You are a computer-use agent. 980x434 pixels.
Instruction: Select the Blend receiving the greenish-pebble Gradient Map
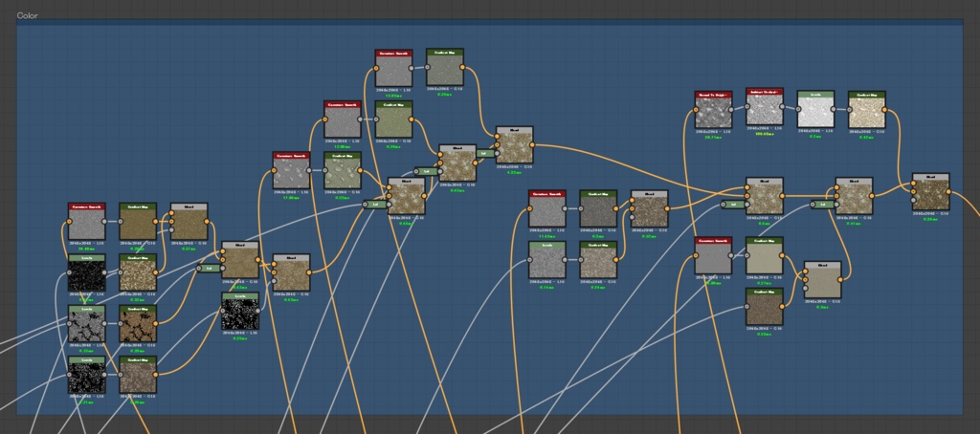[x=406, y=196]
